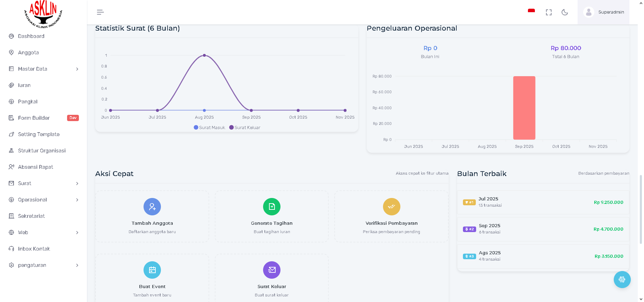Image resolution: width=644 pixels, height=302 pixels.
Task: Open the Superadmin profile menu
Action: (x=604, y=12)
